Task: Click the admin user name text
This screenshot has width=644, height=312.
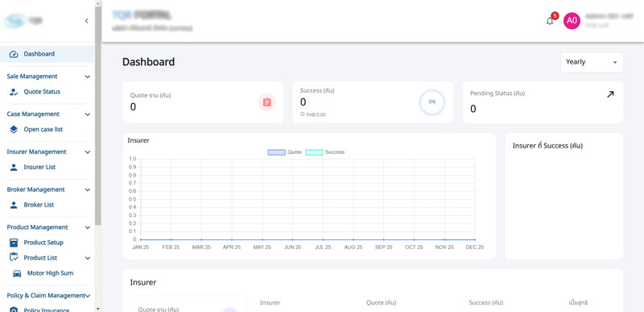Action: click(609, 16)
